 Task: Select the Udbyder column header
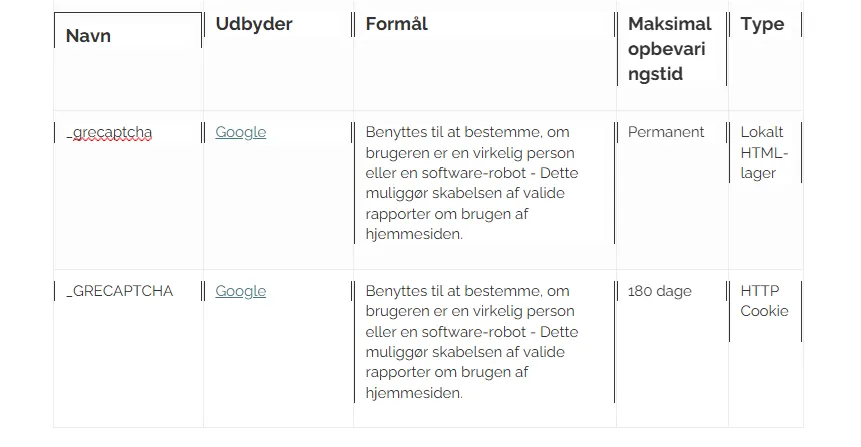(254, 24)
